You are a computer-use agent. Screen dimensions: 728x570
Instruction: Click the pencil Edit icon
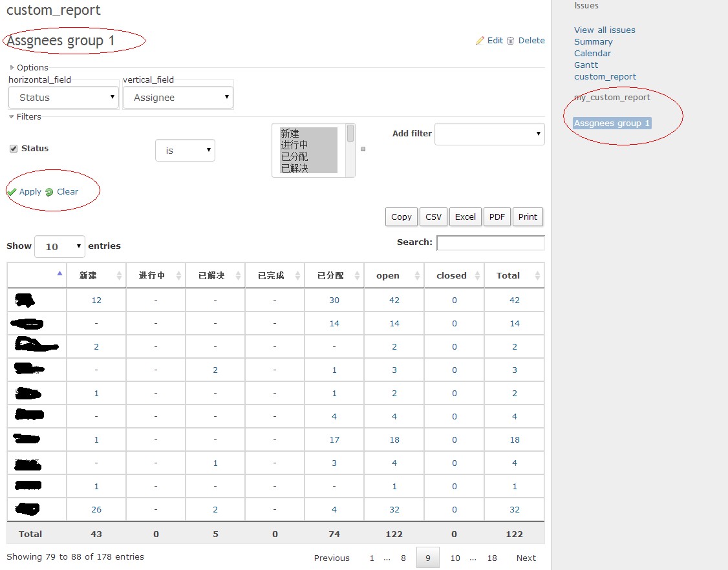[480, 41]
